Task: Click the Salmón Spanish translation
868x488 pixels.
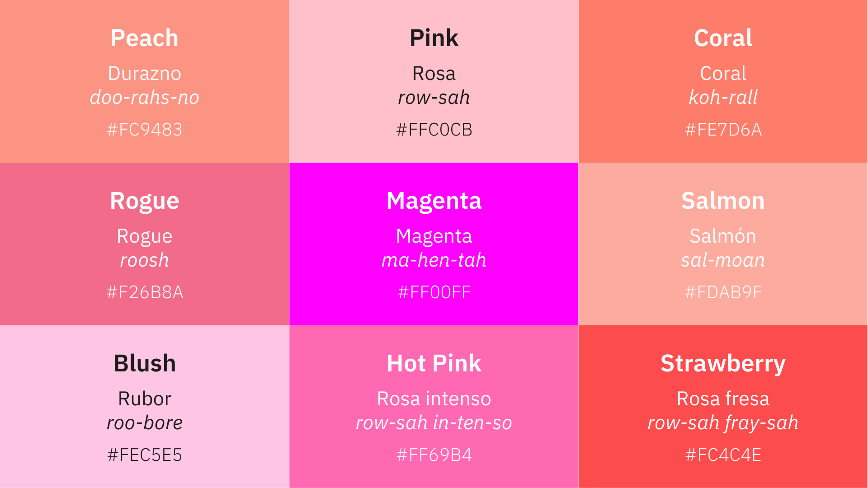Action: 723,236
